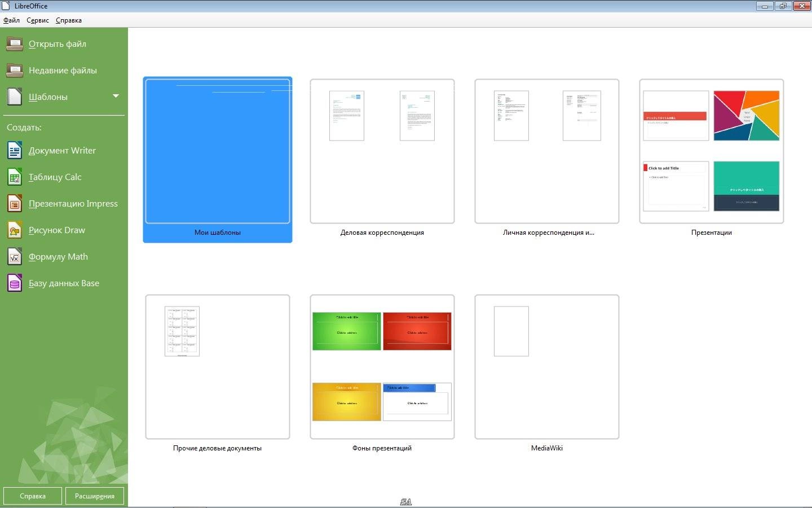The image size is (812, 508).
Task: Create a new Документ Writer
Action: click(62, 151)
